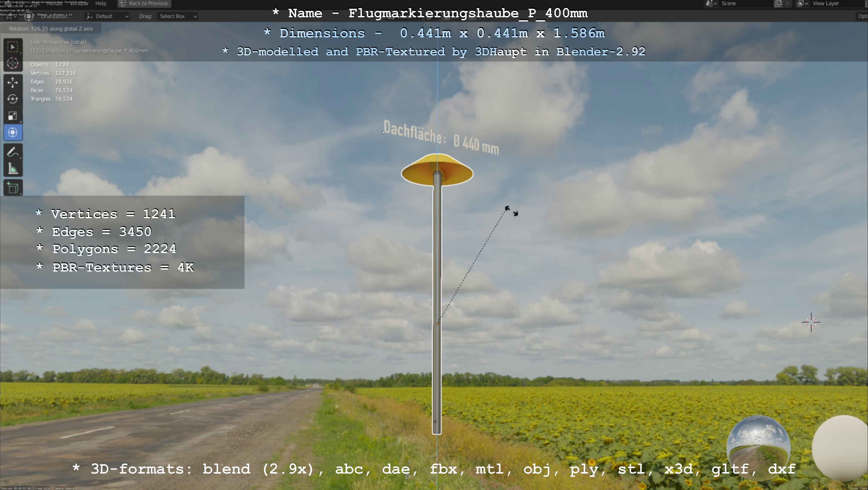Click the Back to Previous button
The width and height of the screenshot is (868, 490).
(144, 3)
